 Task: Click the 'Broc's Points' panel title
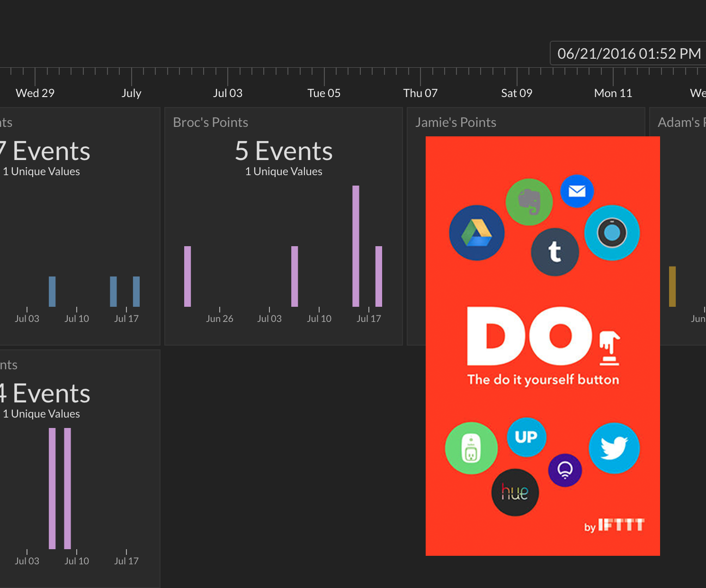tap(211, 122)
